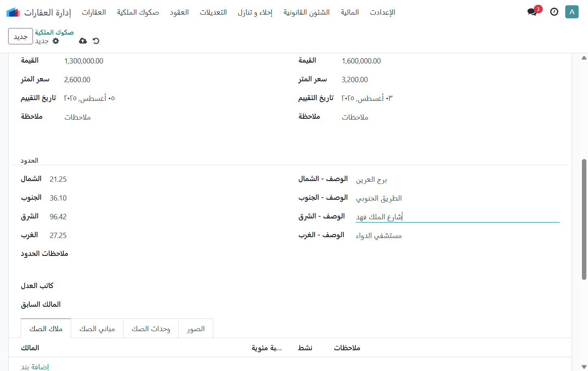Switch to the مباني الصك tab

pyautogui.click(x=97, y=329)
